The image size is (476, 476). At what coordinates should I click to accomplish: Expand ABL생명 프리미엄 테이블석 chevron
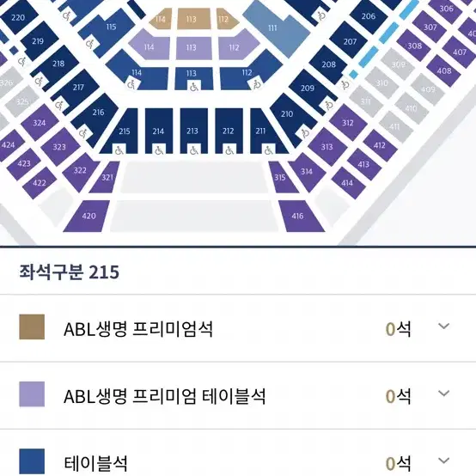pyautogui.click(x=444, y=394)
